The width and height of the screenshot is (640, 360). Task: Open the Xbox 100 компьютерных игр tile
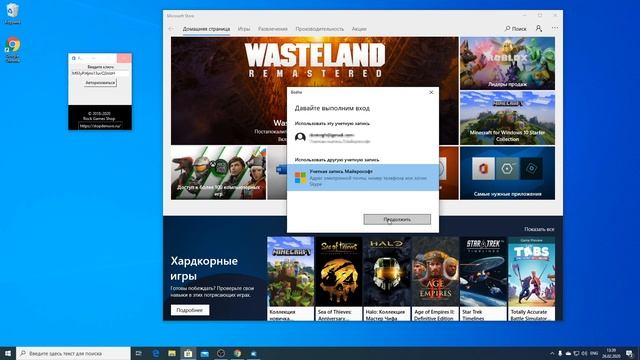point(218,173)
